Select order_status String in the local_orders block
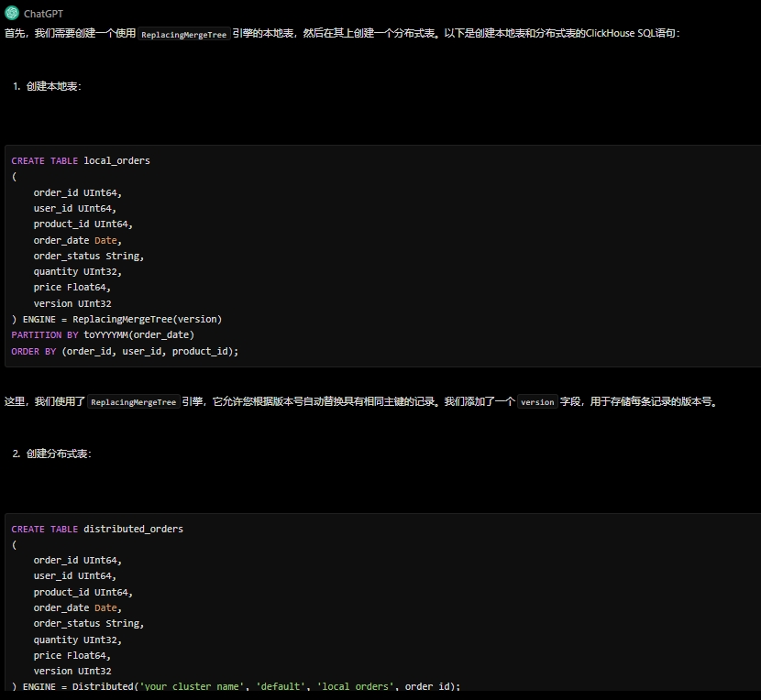This screenshot has height=700, width=761. pyautogui.click(x=89, y=256)
